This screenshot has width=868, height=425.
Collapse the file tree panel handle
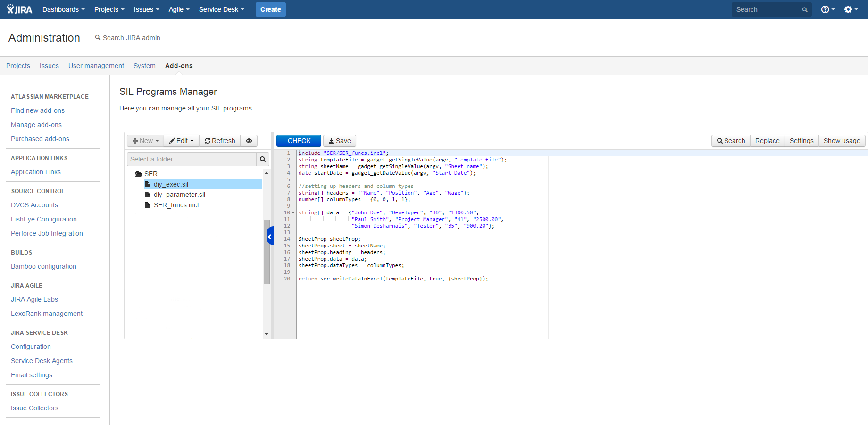pos(270,236)
